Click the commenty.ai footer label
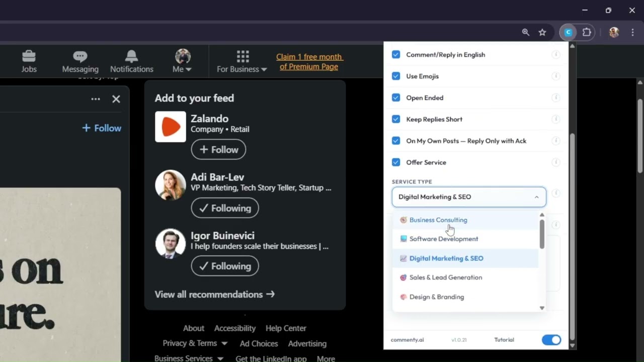This screenshot has height=362, width=644. 407,340
